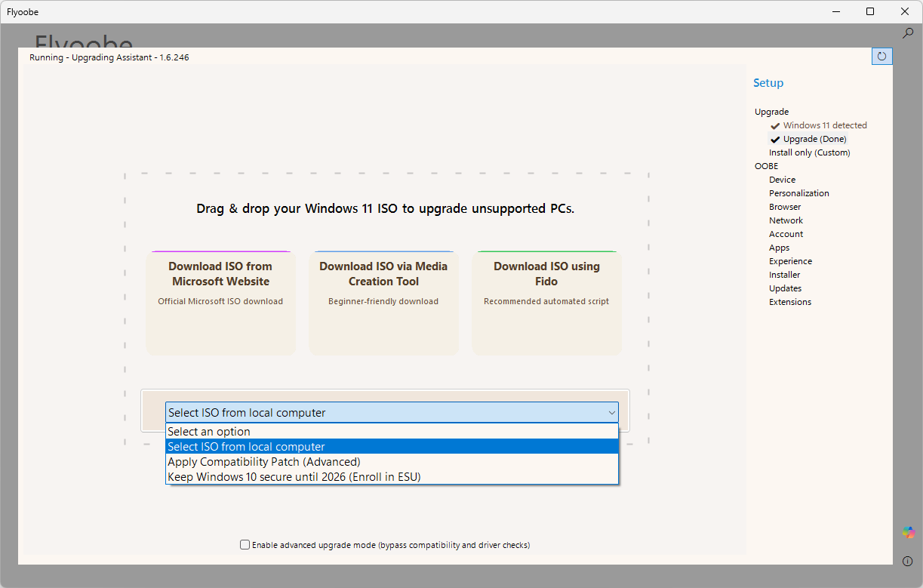Click the Setup heading
This screenshot has width=923, height=588.
pos(768,83)
